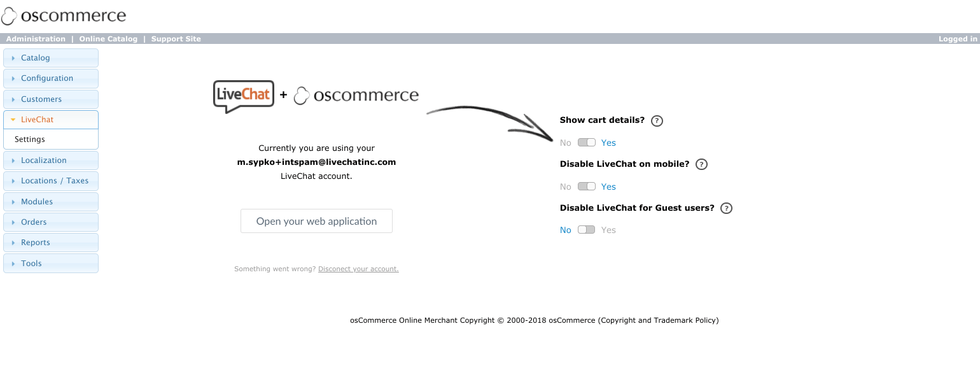Viewport: 980px width, 382px height.
Task: Expand the Configuration sidebar section
Action: click(51, 78)
